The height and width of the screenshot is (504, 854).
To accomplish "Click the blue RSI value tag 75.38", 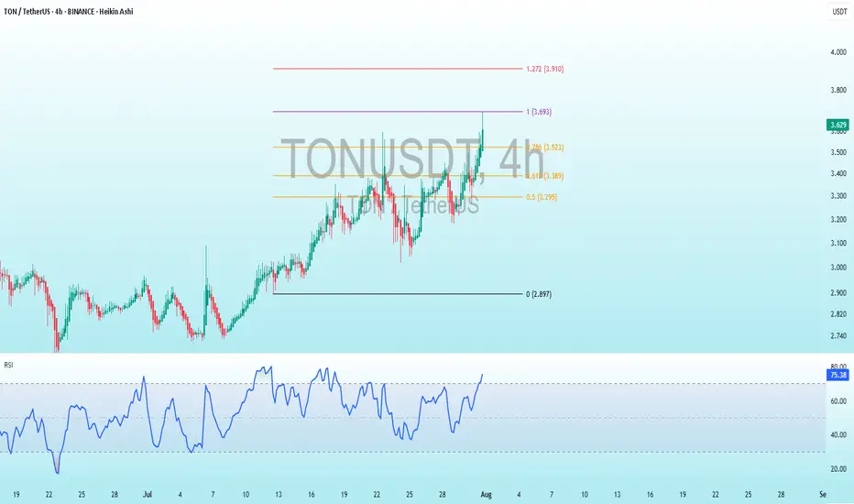I will pyautogui.click(x=838, y=375).
